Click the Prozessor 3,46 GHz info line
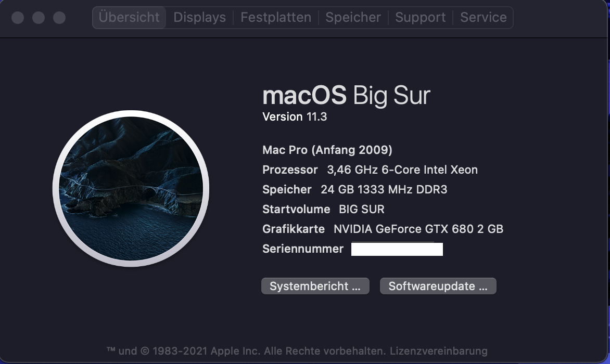Screen dimensions: 610x364 [x=370, y=170]
